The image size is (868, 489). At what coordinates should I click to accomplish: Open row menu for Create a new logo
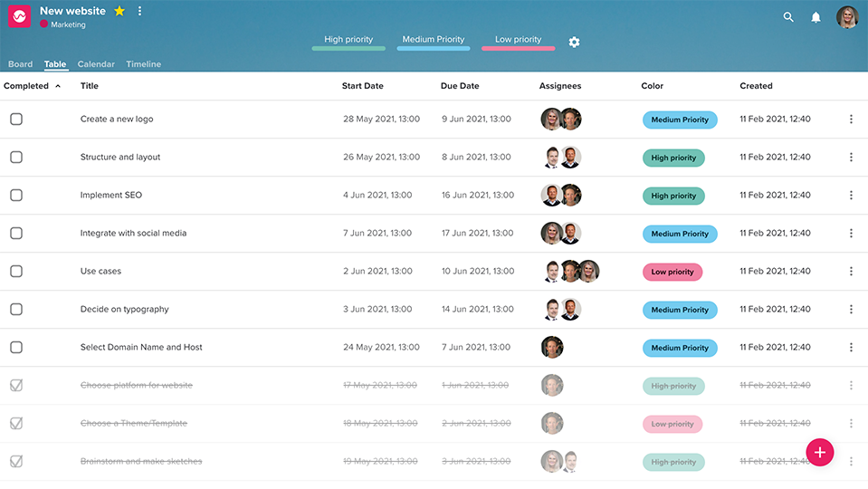point(851,119)
